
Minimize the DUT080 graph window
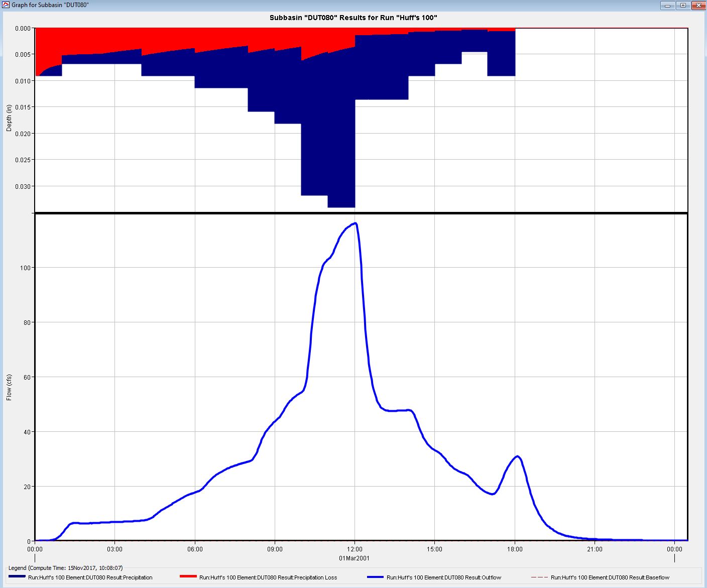pyautogui.click(x=667, y=6)
